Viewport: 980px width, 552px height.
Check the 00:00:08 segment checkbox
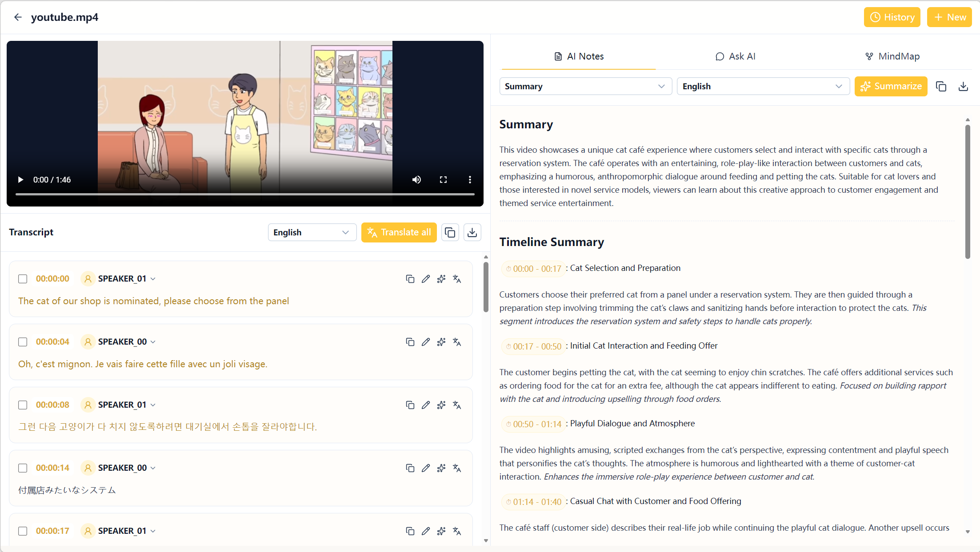tap(23, 405)
